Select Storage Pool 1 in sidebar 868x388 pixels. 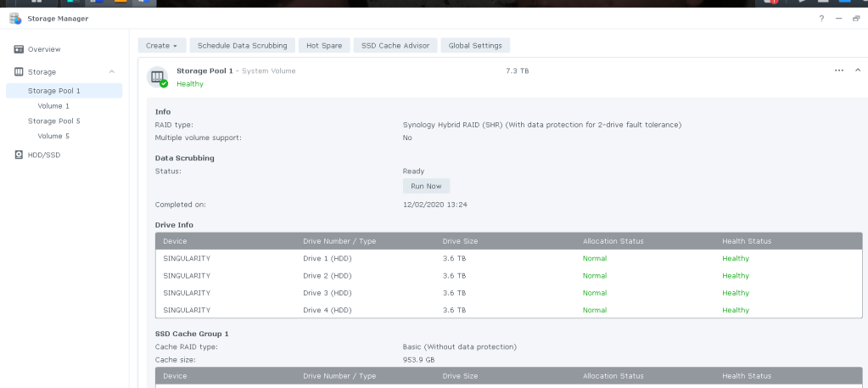pos(64,91)
